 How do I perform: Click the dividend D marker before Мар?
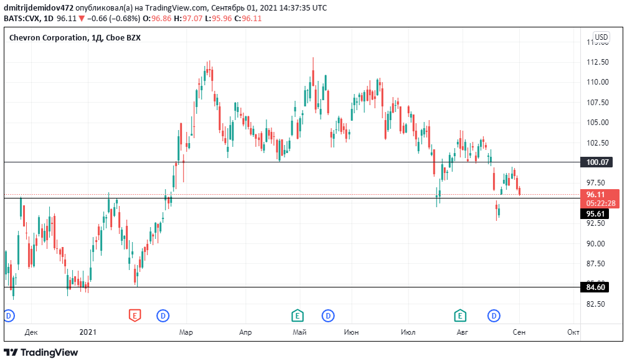coord(163,315)
